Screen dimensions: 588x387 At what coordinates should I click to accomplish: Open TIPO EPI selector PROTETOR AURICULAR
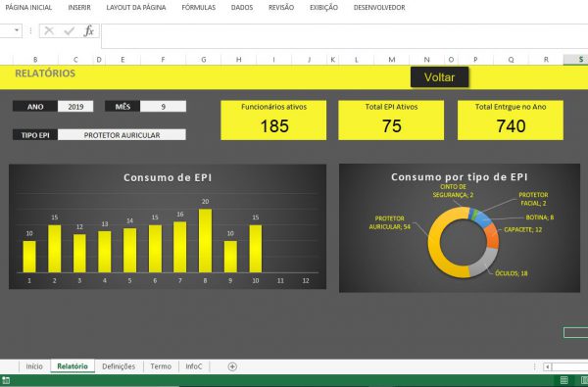click(122, 135)
